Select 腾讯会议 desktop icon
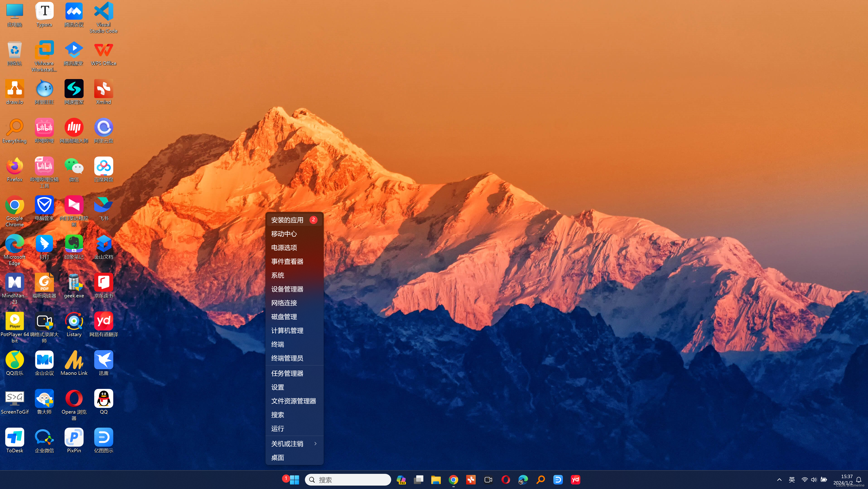Image resolution: width=868 pixels, height=489 pixels. 74,14
